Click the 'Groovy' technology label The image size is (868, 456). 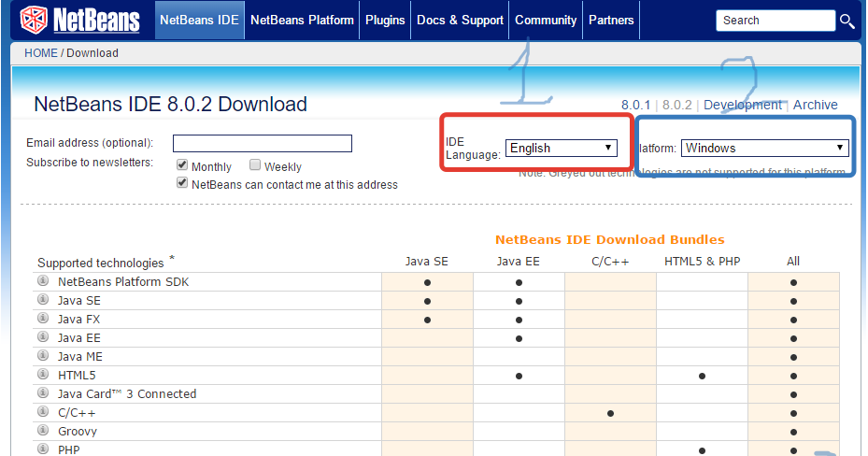pos(78,432)
